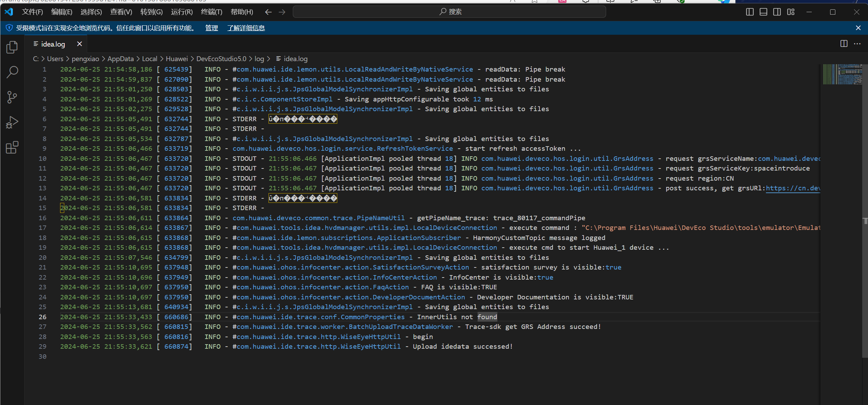Click the 搜索 command center box
868x405 pixels.
(449, 12)
